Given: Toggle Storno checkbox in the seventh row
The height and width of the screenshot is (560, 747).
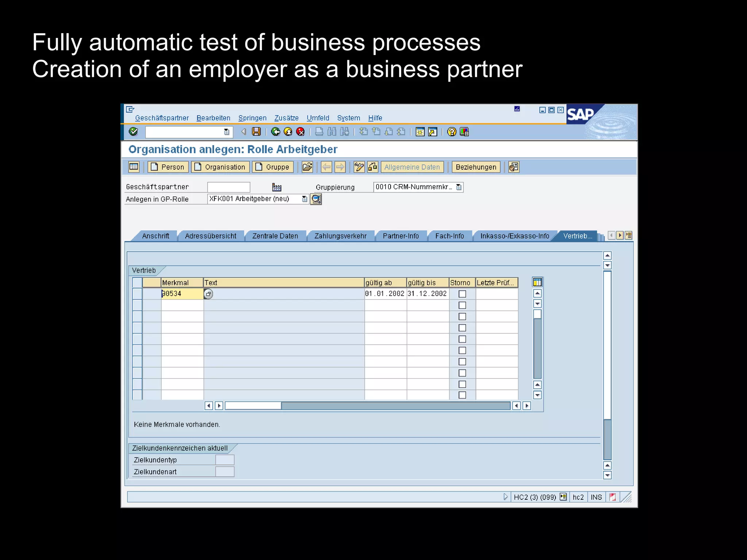Looking at the screenshot, I should [462, 362].
